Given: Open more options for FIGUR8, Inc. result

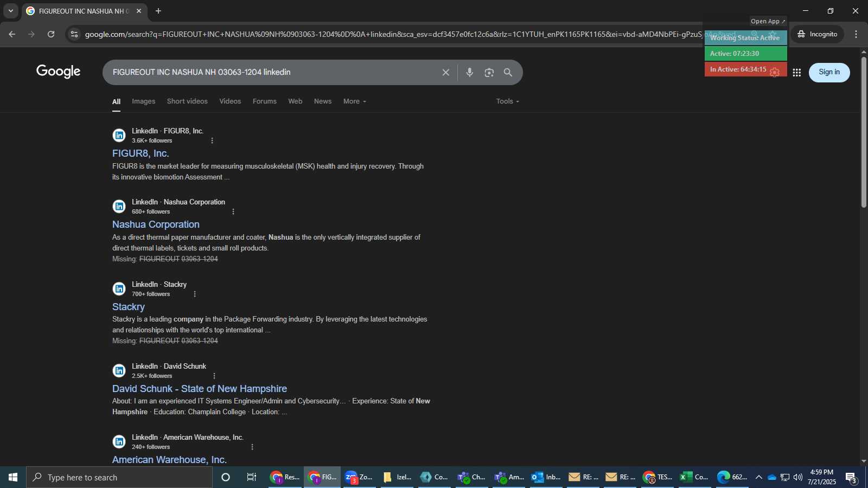Looking at the screenshot, I should click(212, 140).
